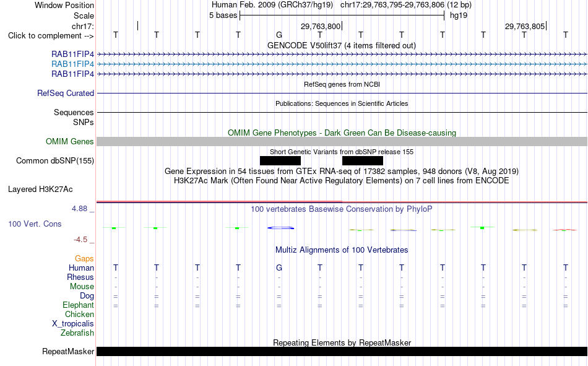
Task: Click the black RepeatMasker element bar
Action: (342, 351)
